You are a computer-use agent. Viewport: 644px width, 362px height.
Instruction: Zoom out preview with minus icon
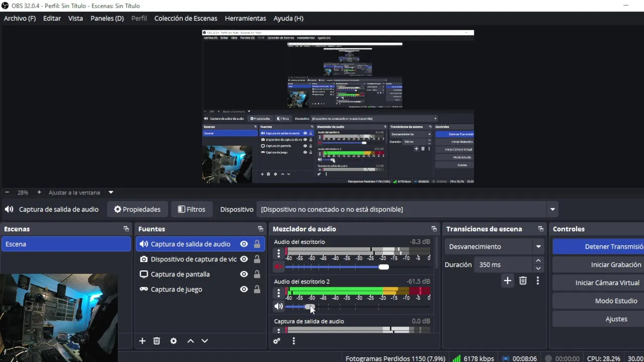tap(7, 193)
